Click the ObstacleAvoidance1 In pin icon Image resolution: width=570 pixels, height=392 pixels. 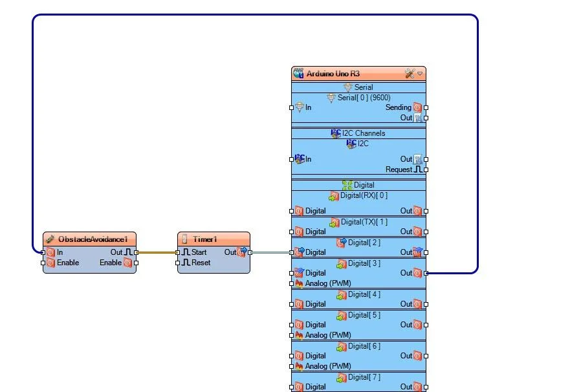(50, 252)
